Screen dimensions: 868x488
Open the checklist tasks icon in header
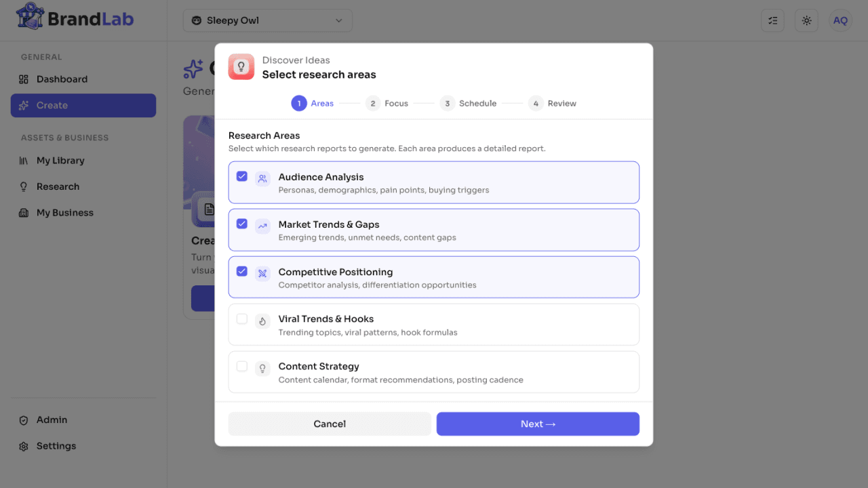[x=773, y=20]
